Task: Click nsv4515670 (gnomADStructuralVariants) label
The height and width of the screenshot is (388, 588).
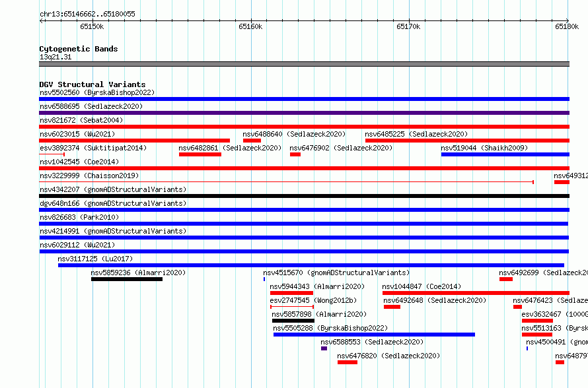Action: pyautogui.click(x=336, y=273)
